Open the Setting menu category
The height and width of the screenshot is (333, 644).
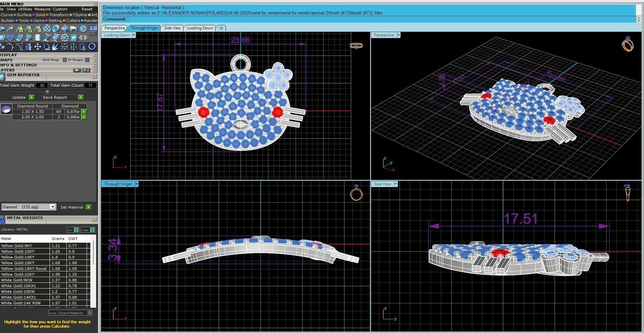tap(55, 21)
